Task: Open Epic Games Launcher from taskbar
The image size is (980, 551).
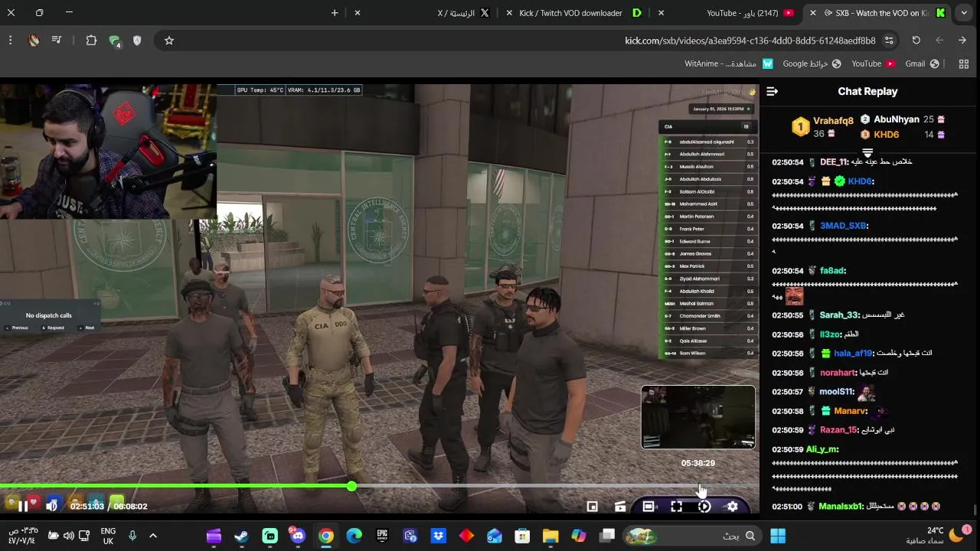Action: click(382, 536)
